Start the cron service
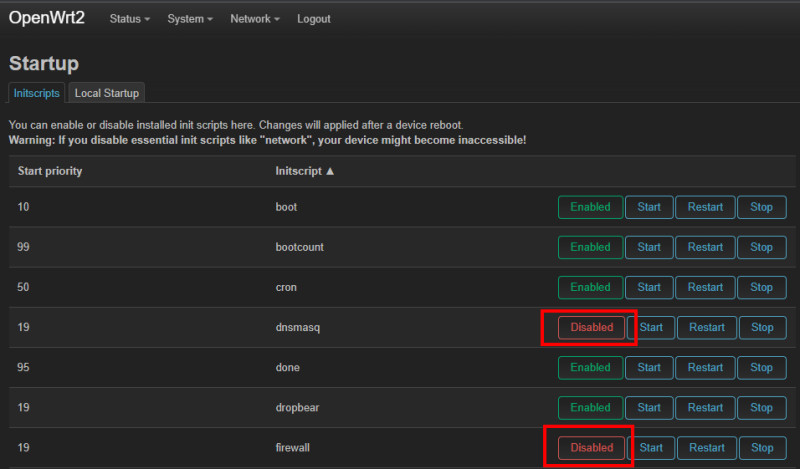The width and height of the screenshot is (800, 469). (649, 287)
